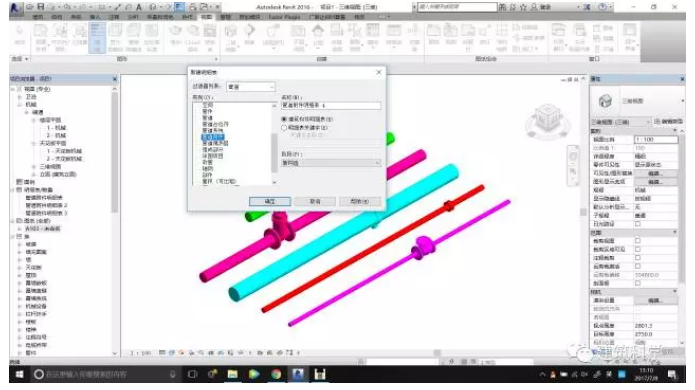Click 编辑 button for 图形显示选项
Image resolution: width=695 pixels, height=390 pixels.
click(x=655, y=182)
